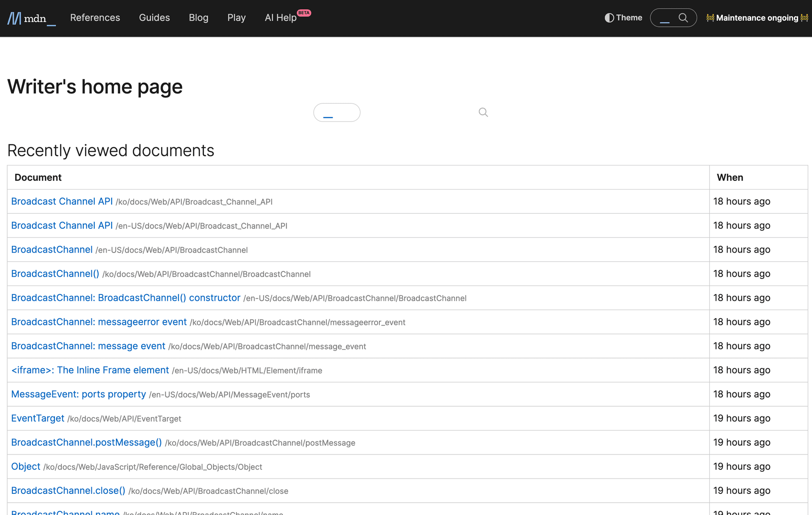The image size is (812, 515).
Task: Open the Korean Broadcast Channel API document
Action: point(62,201)
